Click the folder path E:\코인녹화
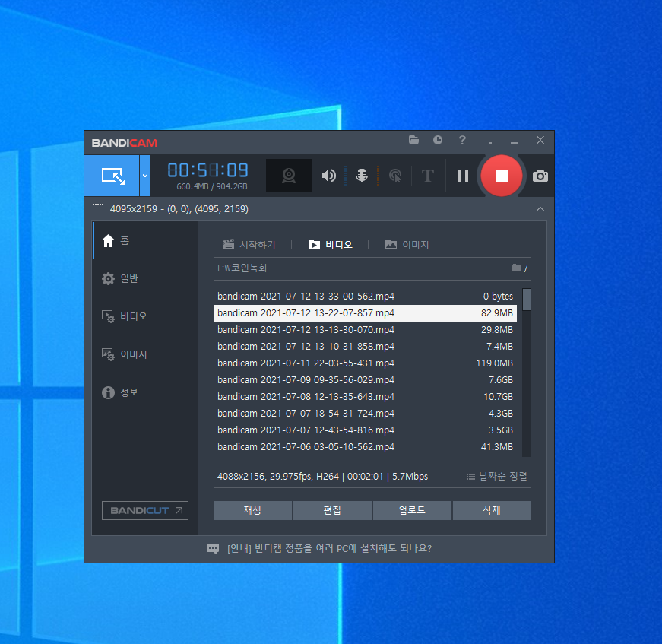Image resolution: width=662 pixels, height=644 pixels. (242, 268)
